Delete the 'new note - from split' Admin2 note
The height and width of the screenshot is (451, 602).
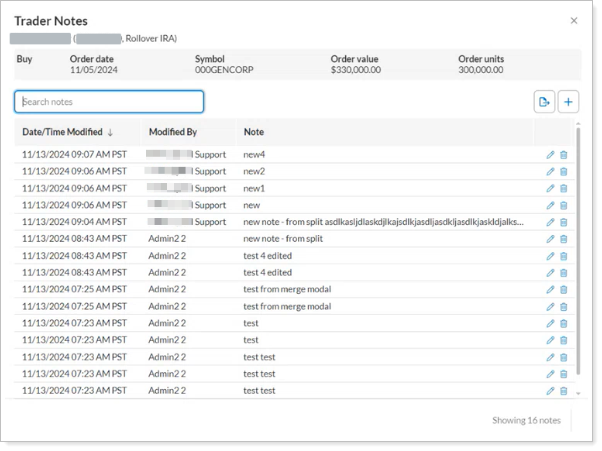click(563, 239)
